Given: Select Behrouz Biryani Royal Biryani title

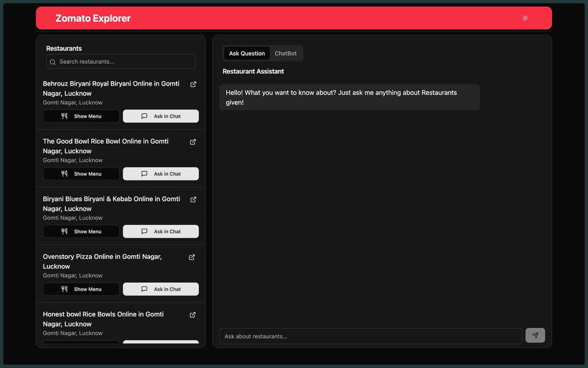Looking at the screenshot, I should [111, 88].
